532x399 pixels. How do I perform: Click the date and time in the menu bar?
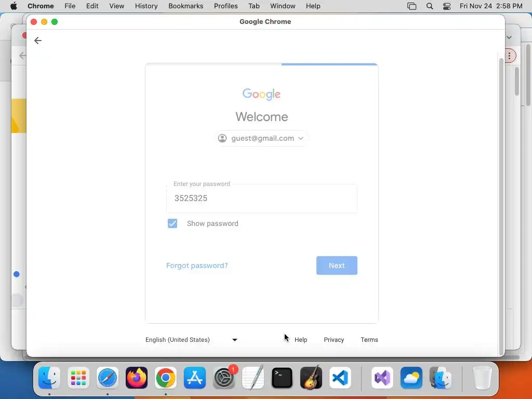(x=491, y=6)
